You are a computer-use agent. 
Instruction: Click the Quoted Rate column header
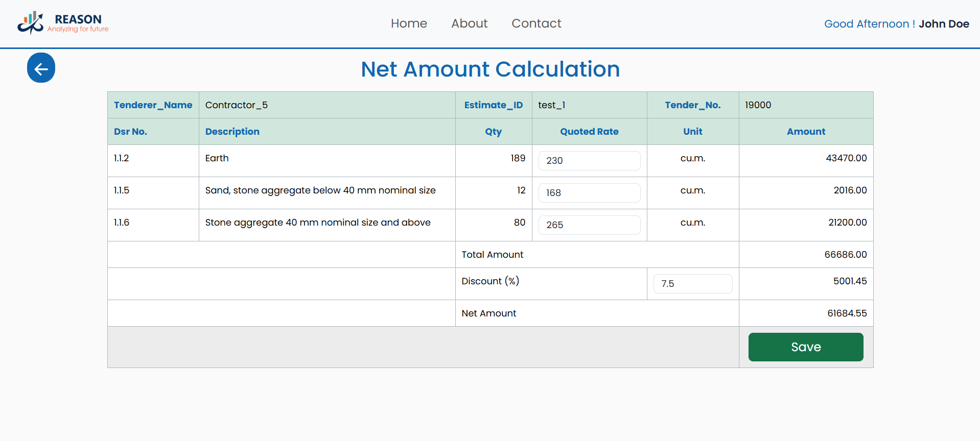coord(589,132)
